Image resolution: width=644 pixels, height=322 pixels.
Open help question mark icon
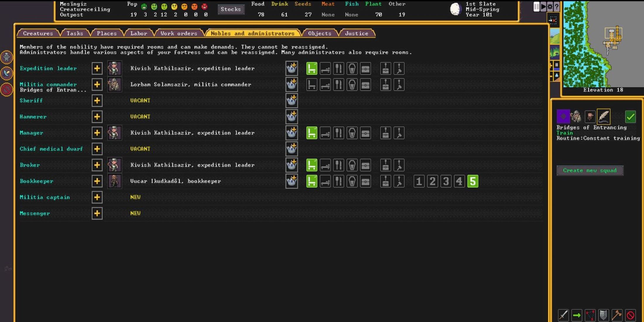pos(556,6)
